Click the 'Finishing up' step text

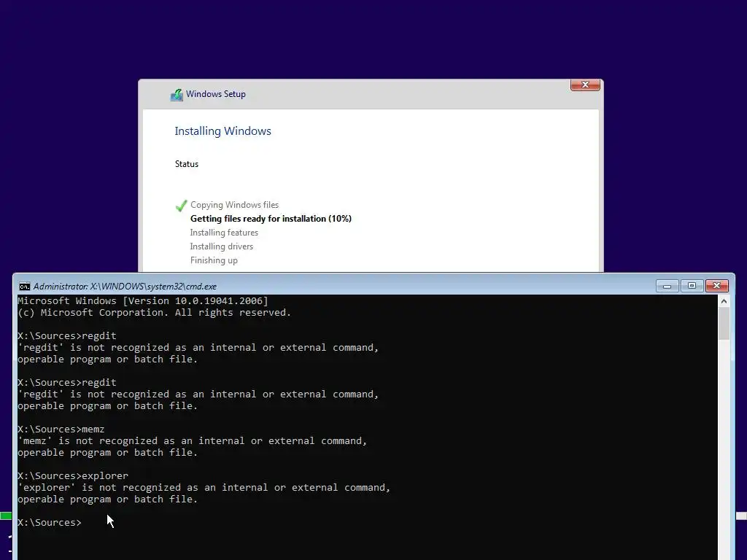214,260
